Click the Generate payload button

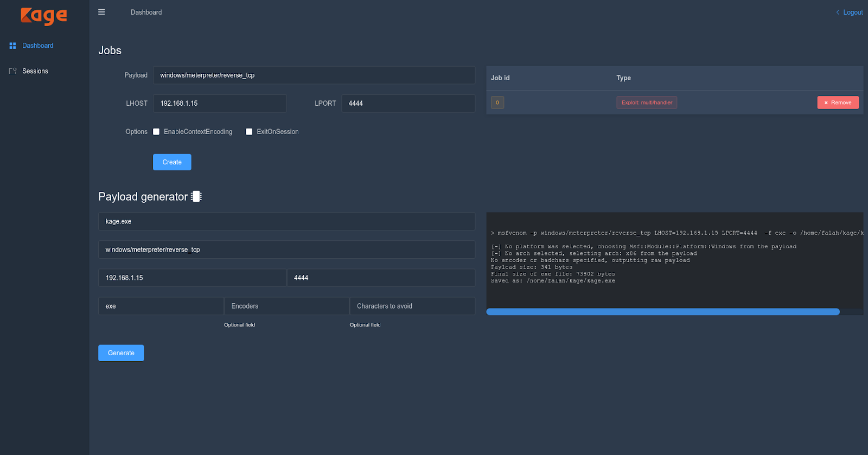(121, 353)
